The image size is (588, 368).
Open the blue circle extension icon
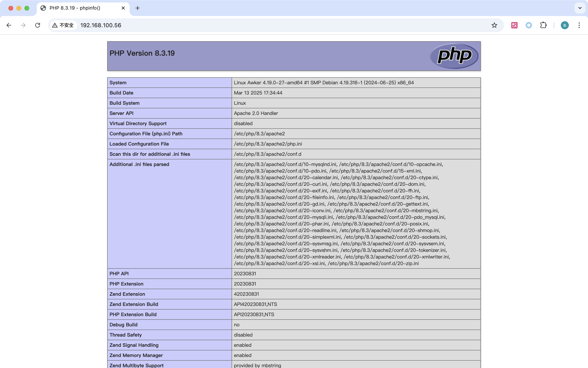coord(529,25)
